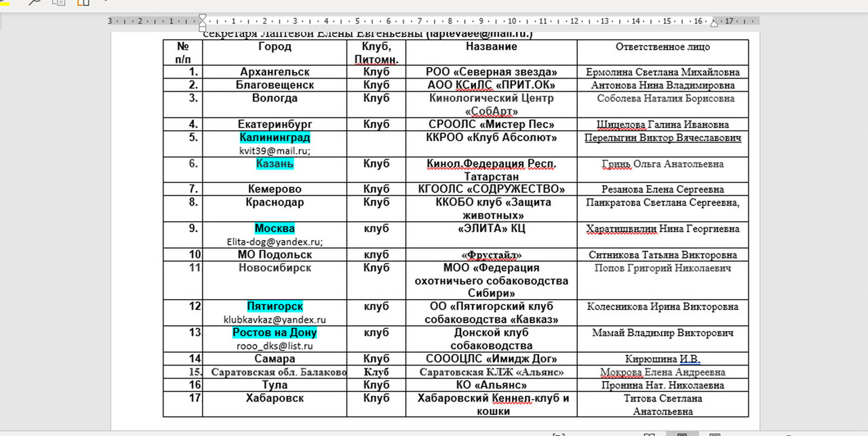Click РОО «Северная звезда» name cell

coord(492,72)
